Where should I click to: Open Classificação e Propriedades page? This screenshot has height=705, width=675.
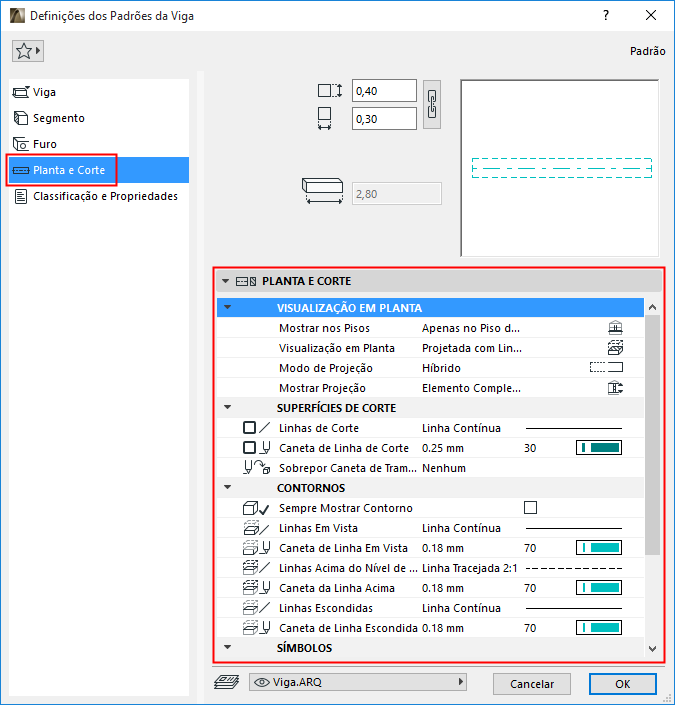(99, 196)
